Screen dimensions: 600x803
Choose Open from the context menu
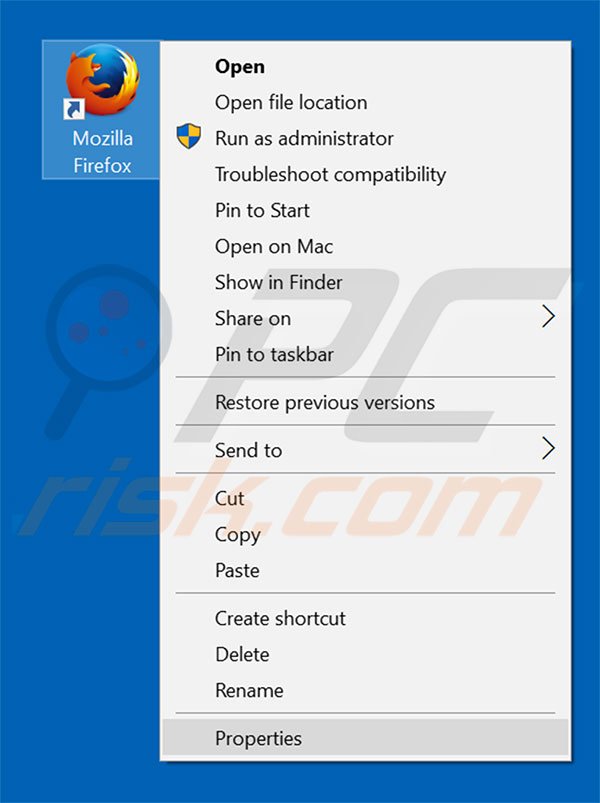[366, 67]
